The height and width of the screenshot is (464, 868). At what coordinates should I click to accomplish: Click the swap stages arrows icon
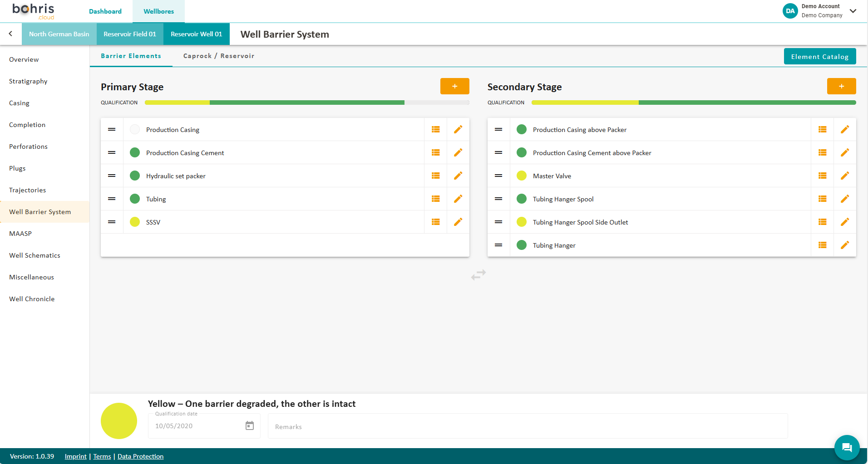tap(478, 275)
